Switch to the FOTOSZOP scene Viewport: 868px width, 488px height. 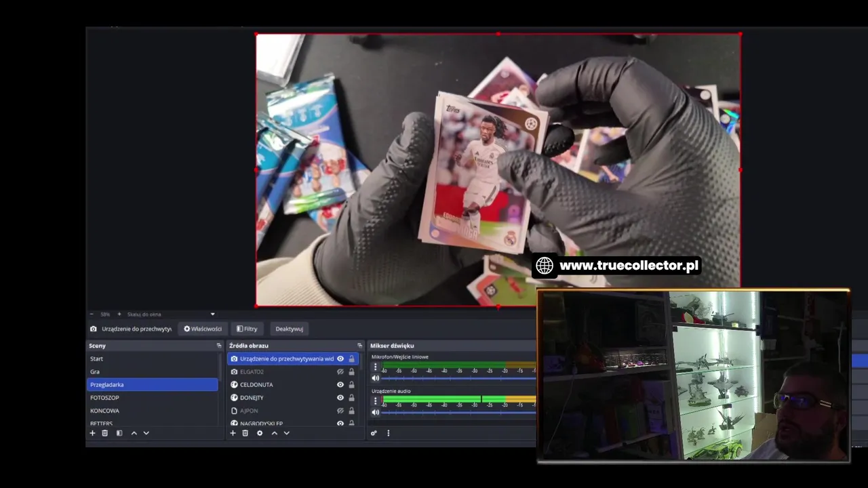click(x=153, y=397)
